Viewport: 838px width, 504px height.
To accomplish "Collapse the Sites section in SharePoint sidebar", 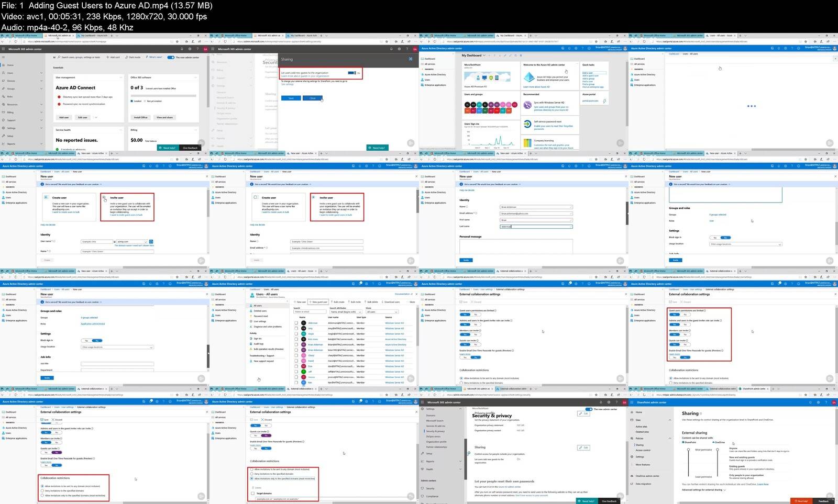I will pyautogui.click(x=670, y=420).
